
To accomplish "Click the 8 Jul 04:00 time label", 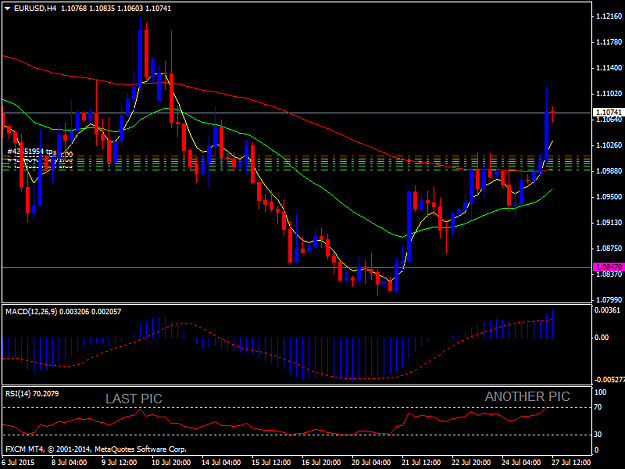I will coord(69,463).
